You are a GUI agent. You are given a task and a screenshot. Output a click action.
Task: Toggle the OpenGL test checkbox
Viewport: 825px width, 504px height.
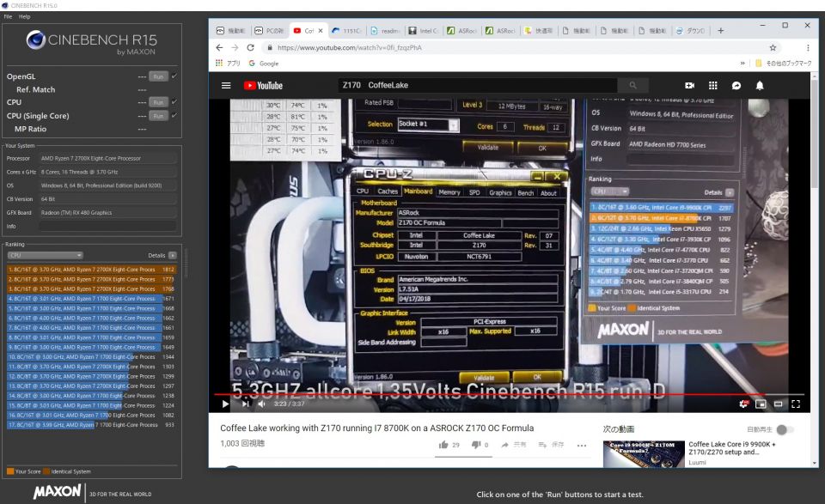[x=174, y=76]
